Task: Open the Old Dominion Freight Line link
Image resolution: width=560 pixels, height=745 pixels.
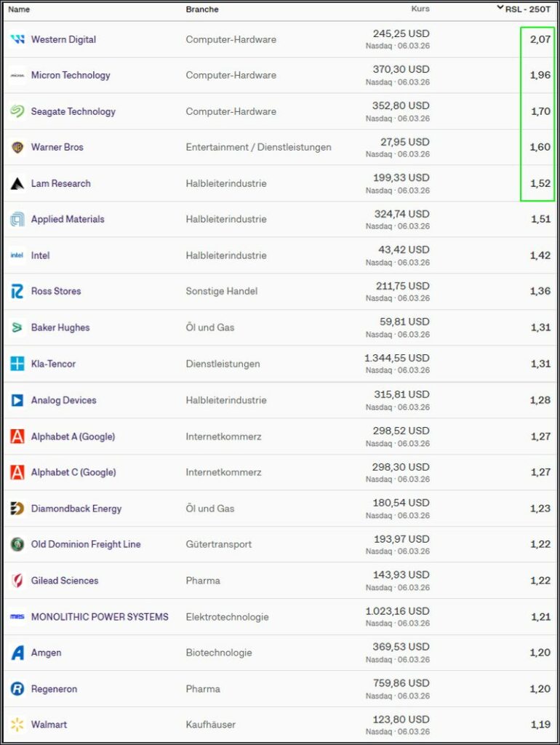Action: click(x=86, y=544)
